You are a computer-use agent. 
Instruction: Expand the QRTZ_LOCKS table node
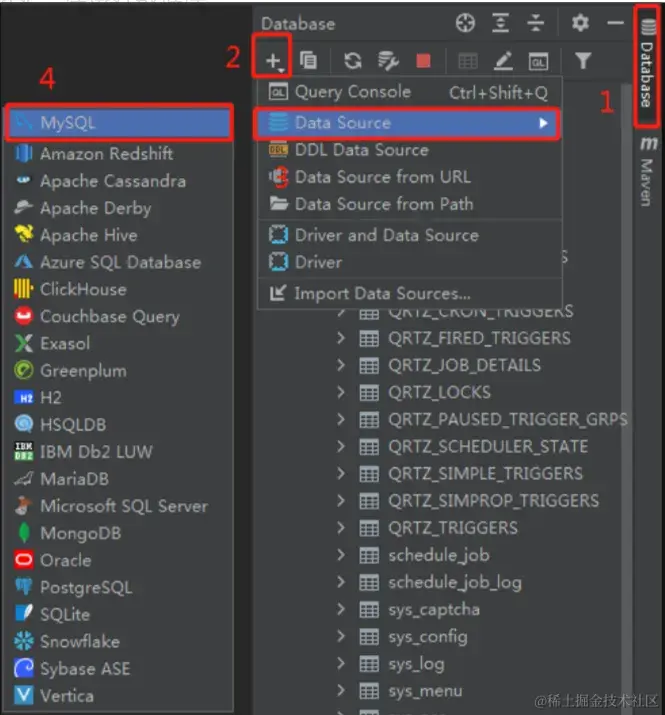[x=341, y=392]
